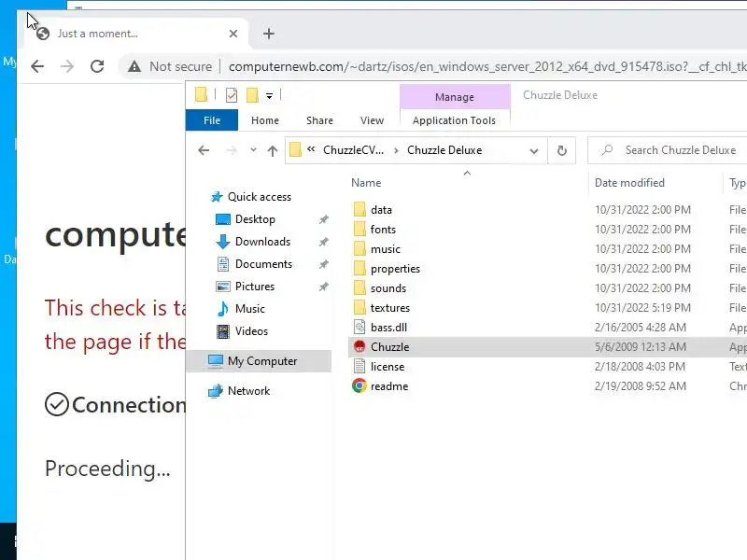Select Quick access in navigation pane
The height and width of the screenshot is (560, 747).
tap(260, 197)
